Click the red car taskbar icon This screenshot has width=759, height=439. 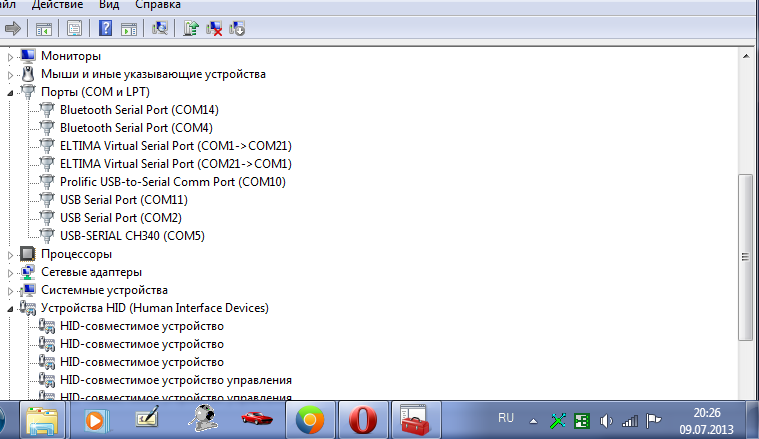pos(257,418)
